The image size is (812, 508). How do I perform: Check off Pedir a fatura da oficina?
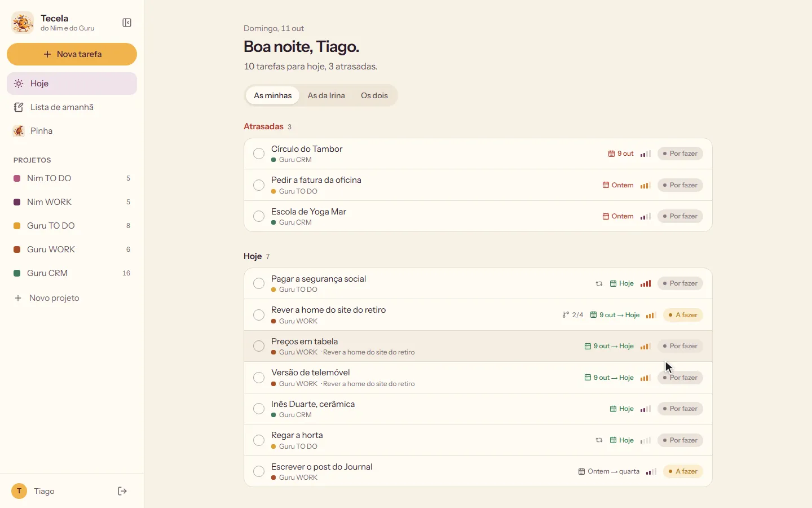259,185
